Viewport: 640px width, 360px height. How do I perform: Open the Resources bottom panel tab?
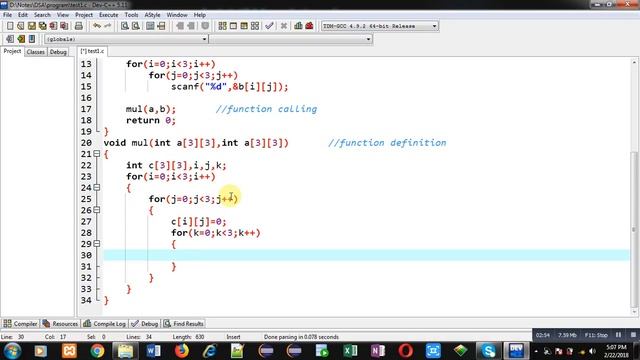pyautogui.click(x=60, y=324)
